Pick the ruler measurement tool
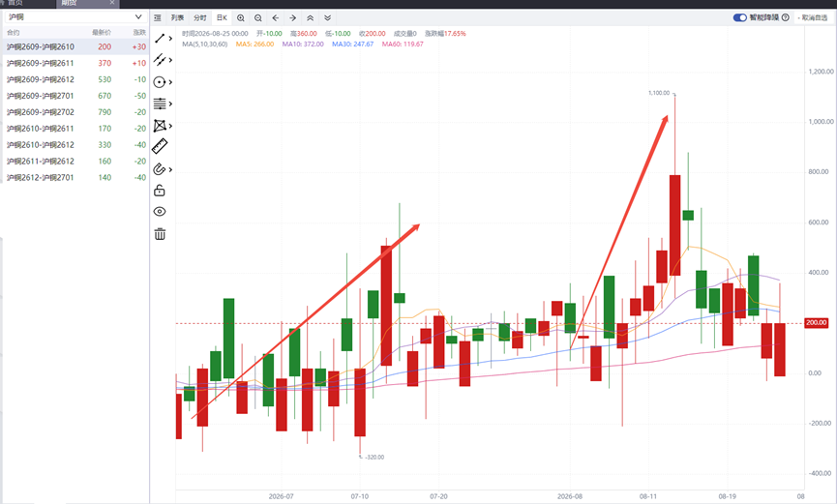Viewport: 837px width, 504px height. click(160, 146)
